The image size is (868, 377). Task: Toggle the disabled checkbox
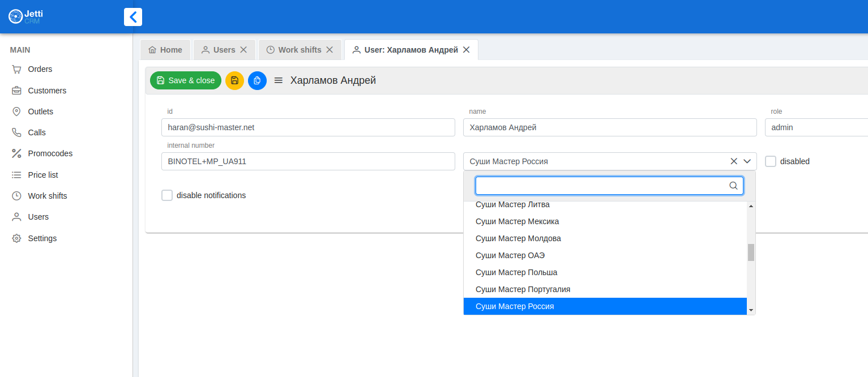click(771, 161)
